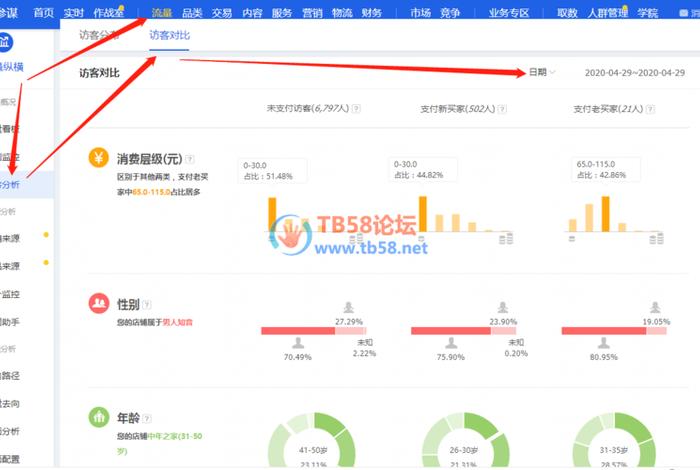Click the red highlighted text under 性别
Screen dimensions: 700x470
tap(177, 322)
